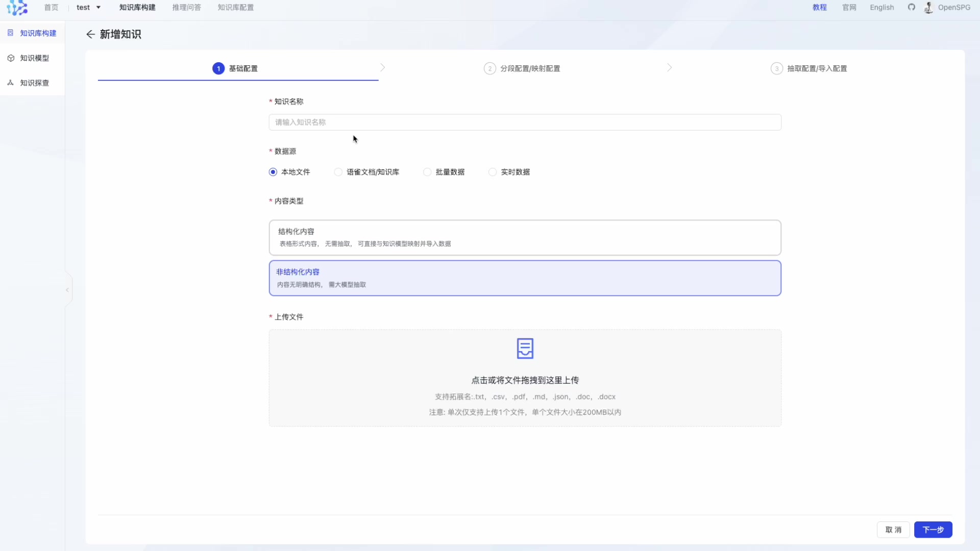Viewport: 980px width, 551px height.
Task: Click the 知识库构建 sidebar icon
Action: 11,33
